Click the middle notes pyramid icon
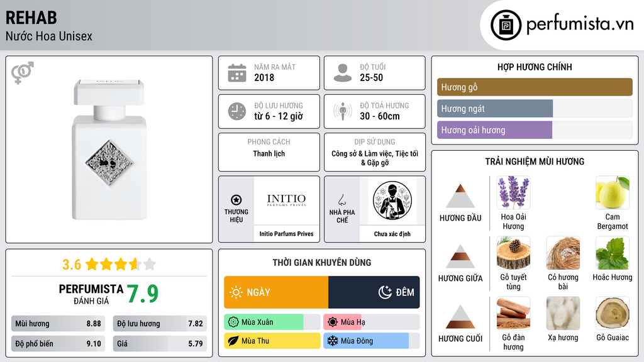 460,256
